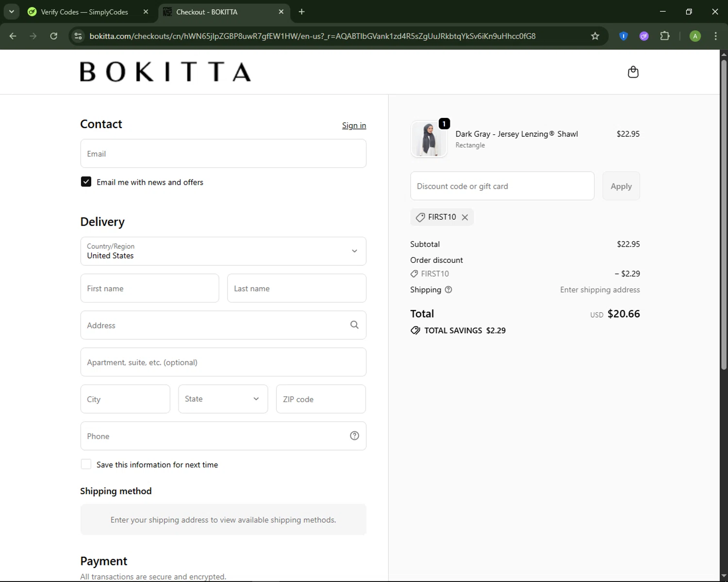The height and width of the screenshot is (582, 728).
Task: Minimize the Chrome window
Action: coord(663,12)
